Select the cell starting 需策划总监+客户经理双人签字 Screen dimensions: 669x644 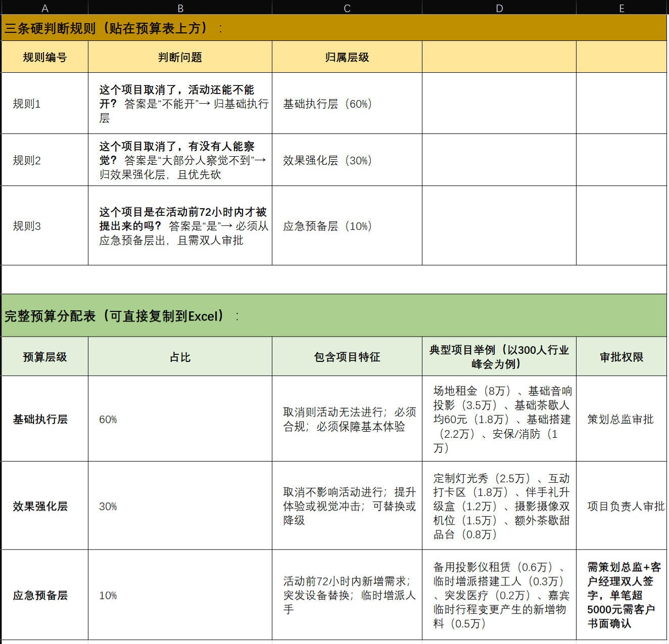click(x=622, y=595)
